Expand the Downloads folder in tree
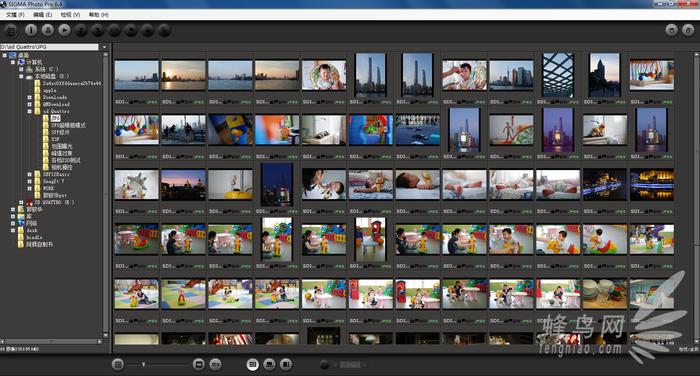The image size is (700, 376). tap(29, 97)
